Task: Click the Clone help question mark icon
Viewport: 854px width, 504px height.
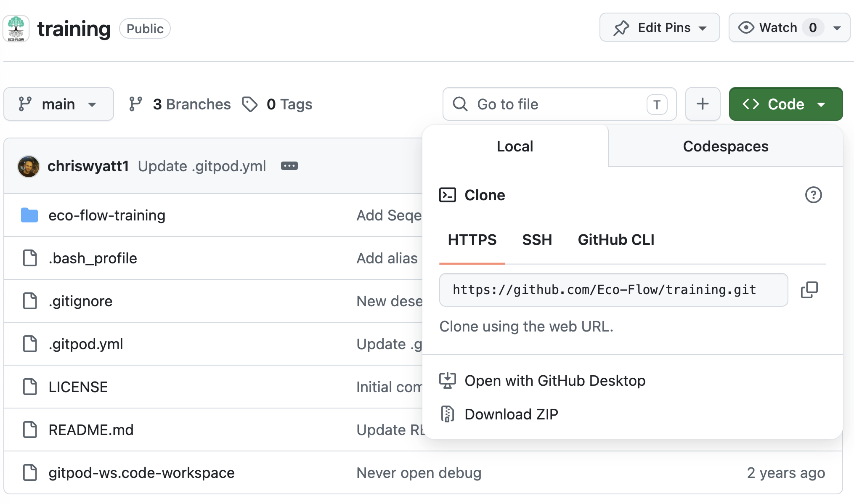Action: tap(813, 195)
